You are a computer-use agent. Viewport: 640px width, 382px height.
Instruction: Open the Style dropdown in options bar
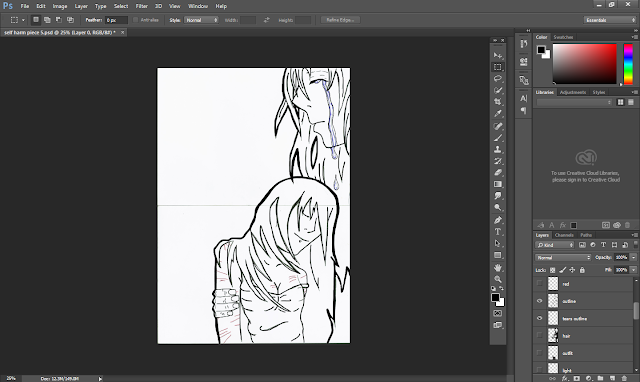click(x=202, y=20)
